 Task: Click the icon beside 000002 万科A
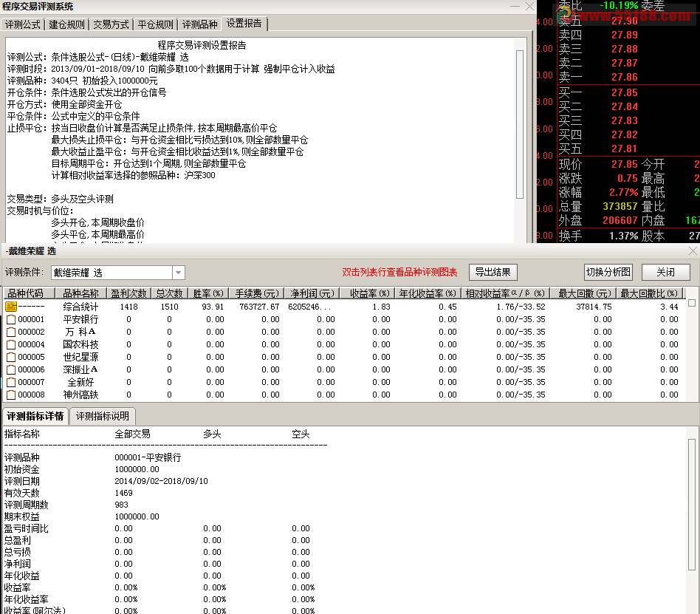[11, 332]
